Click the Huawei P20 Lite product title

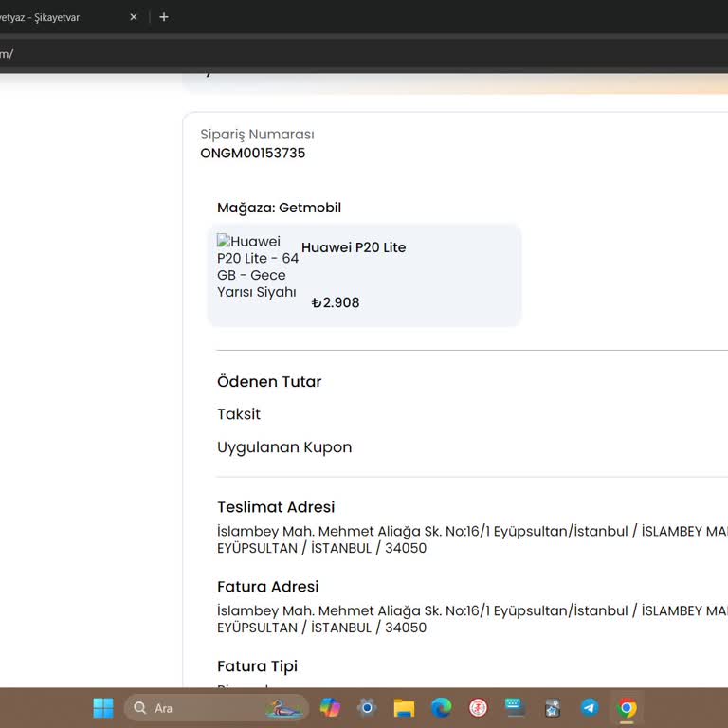[354, 247]
